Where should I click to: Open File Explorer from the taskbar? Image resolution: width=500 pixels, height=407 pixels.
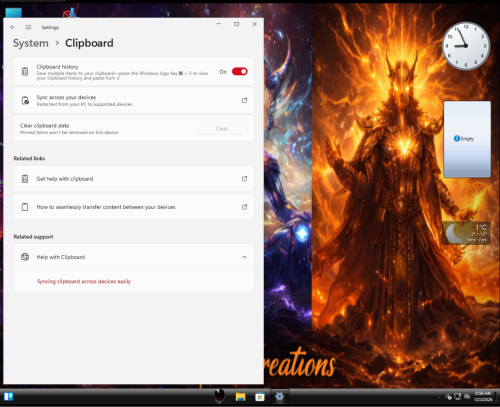240,397
